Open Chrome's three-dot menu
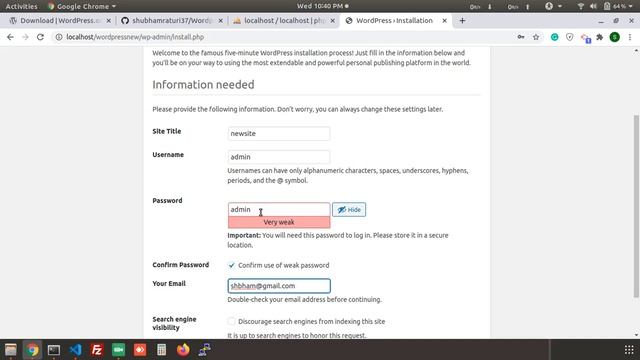The image size is (640, 360). (630, 37)
